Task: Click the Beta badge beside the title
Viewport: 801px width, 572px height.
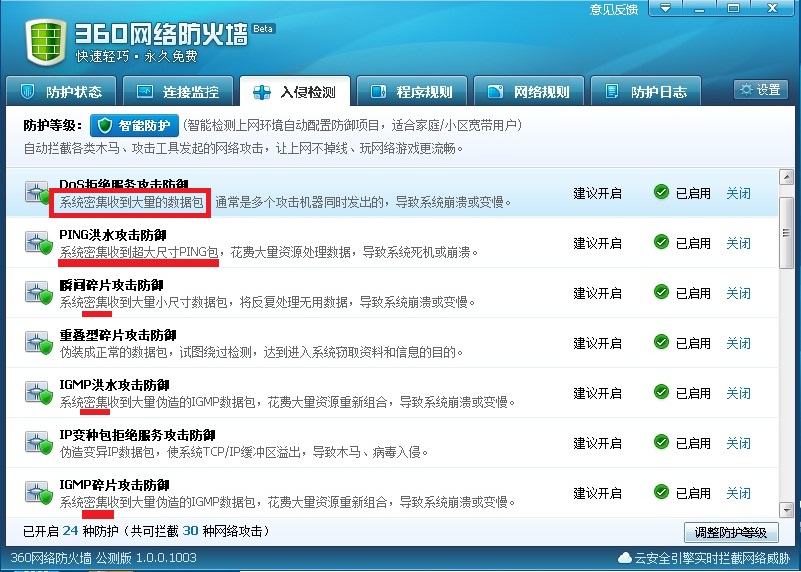Action: coord(264,29)
